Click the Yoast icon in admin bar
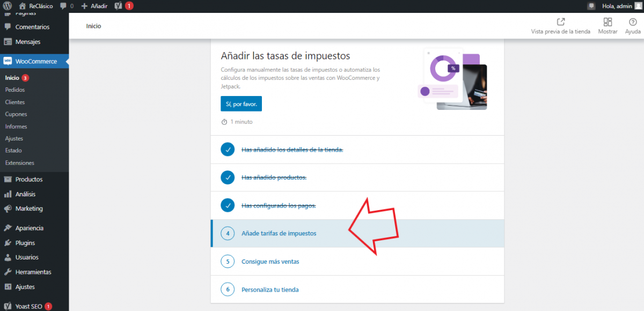This screenshot has height=311, width=644. click(118, 6)
